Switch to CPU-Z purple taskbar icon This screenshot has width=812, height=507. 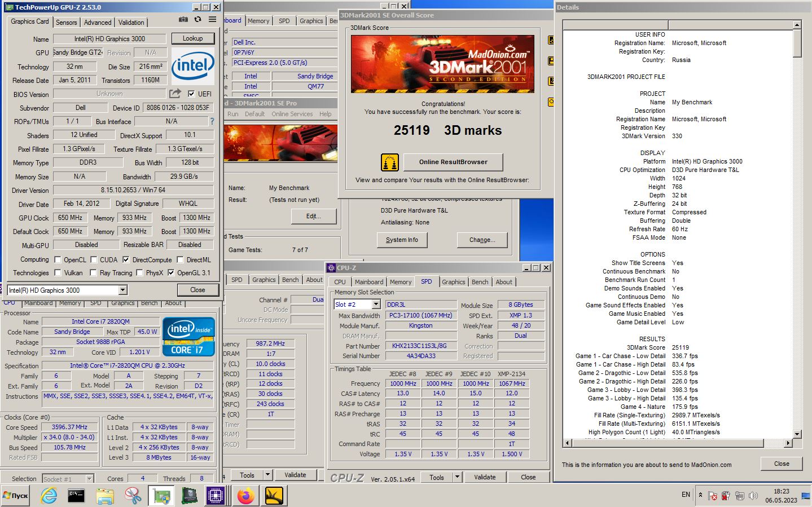216,496
